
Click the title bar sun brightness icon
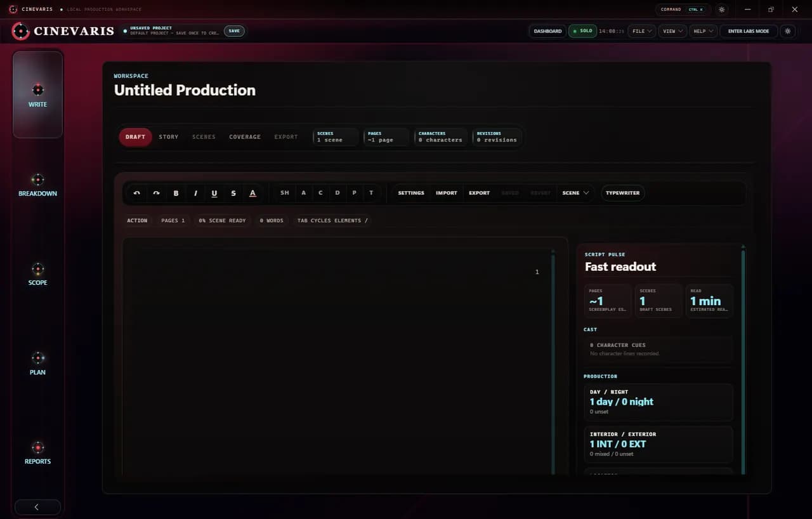pyautogui.click(x=721, y=10)
